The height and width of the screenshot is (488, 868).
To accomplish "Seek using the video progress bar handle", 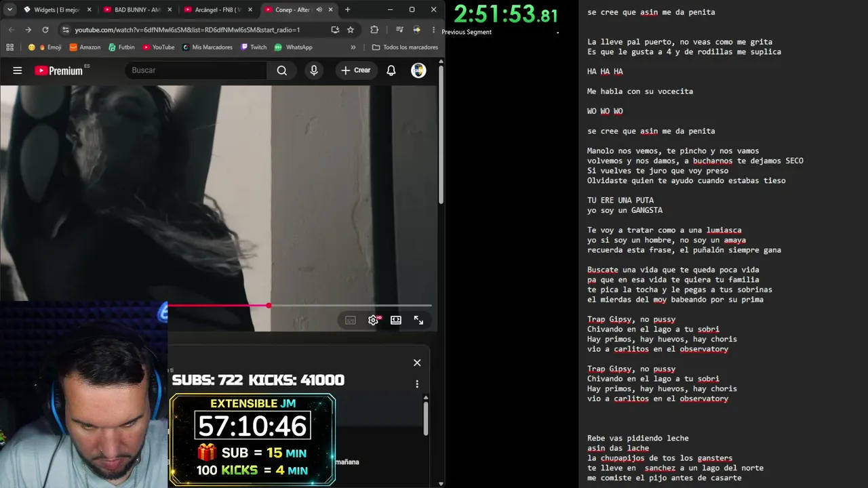I will click(x=269, y=306).
